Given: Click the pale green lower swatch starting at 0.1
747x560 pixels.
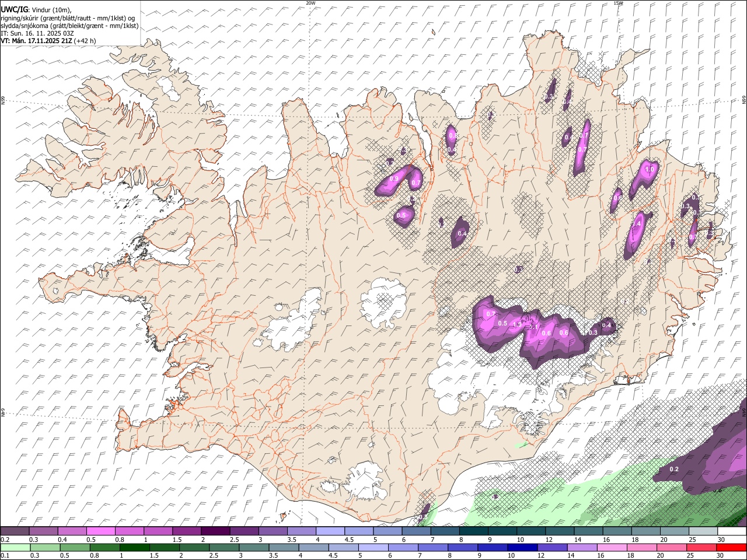Looking at the screenshot, I should (x=15, y=547).
